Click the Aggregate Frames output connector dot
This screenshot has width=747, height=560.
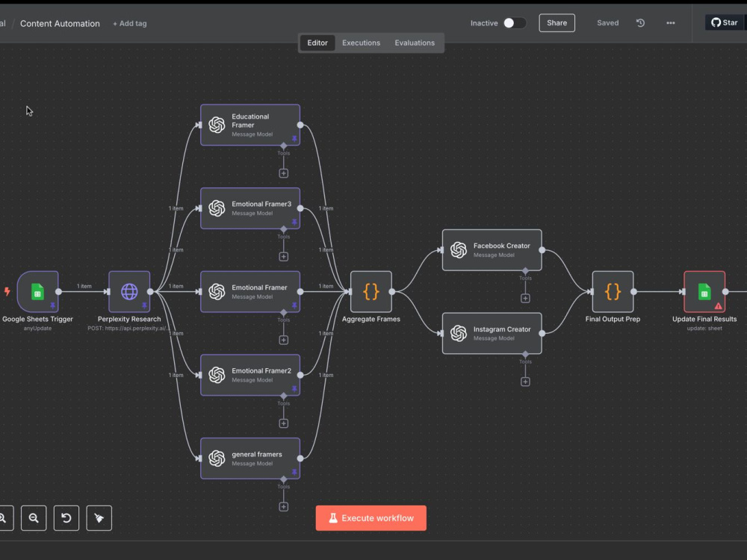pyautogui.click(x=391, y=291)
